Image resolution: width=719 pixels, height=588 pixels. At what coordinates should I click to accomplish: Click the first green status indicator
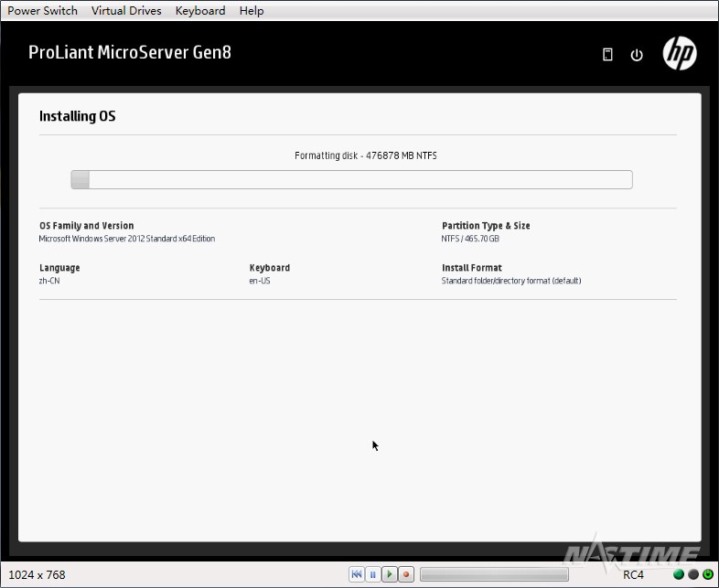(x=679, y=574)
